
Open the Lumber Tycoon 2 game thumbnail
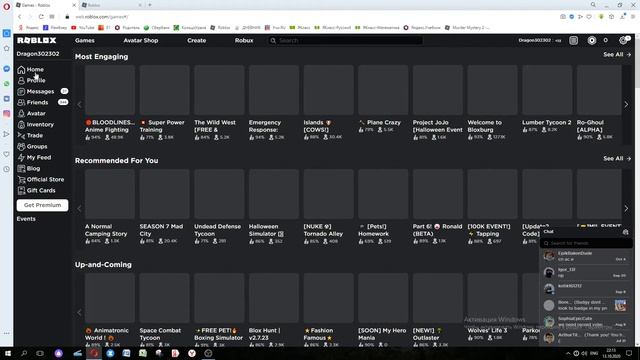click(x=547, y=90)
